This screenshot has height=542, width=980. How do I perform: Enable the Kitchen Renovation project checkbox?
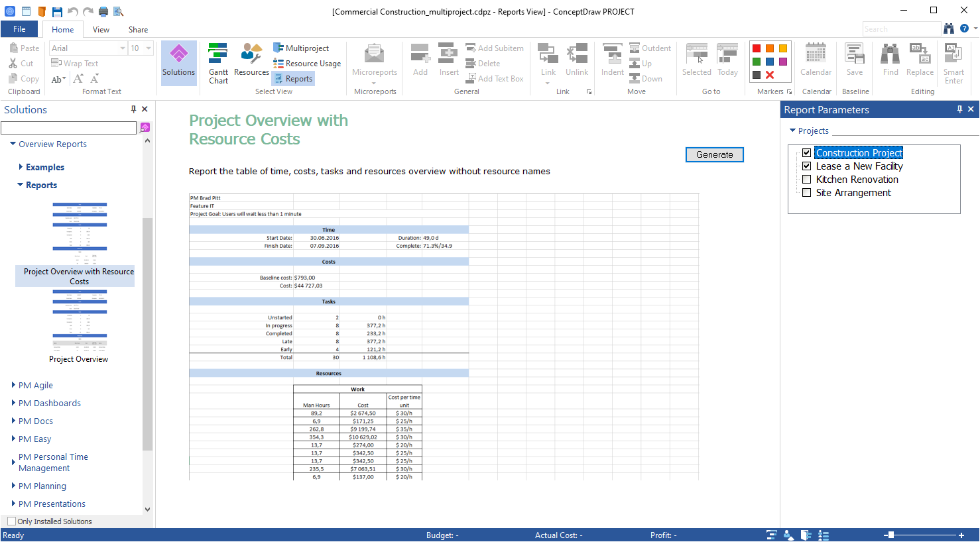[x=807, y=180]
